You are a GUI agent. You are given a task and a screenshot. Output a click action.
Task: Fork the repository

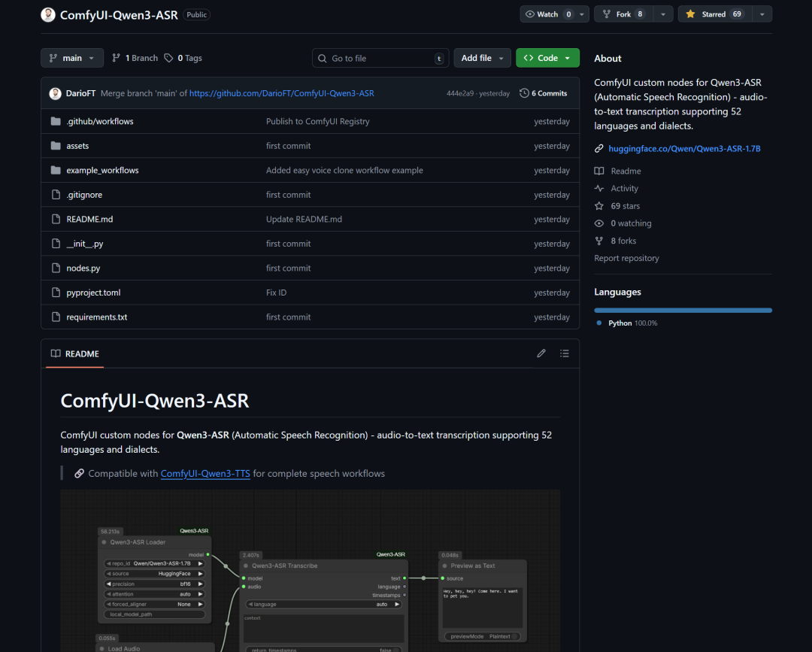tap(624, 14)
